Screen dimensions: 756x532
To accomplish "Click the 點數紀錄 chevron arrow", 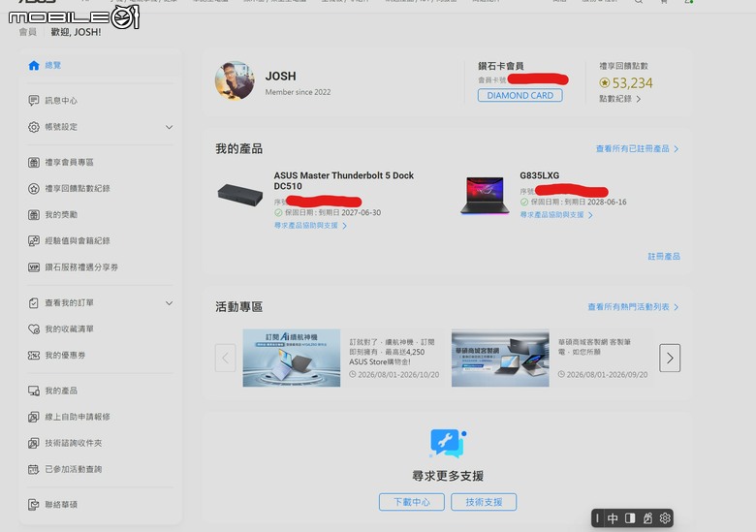I will point(639,99).
